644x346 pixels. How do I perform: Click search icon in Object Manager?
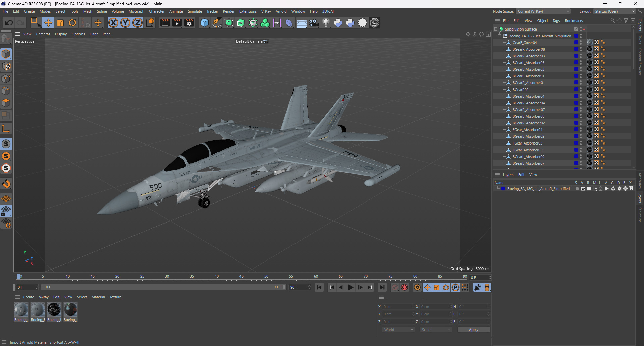(x=612, y=21)
